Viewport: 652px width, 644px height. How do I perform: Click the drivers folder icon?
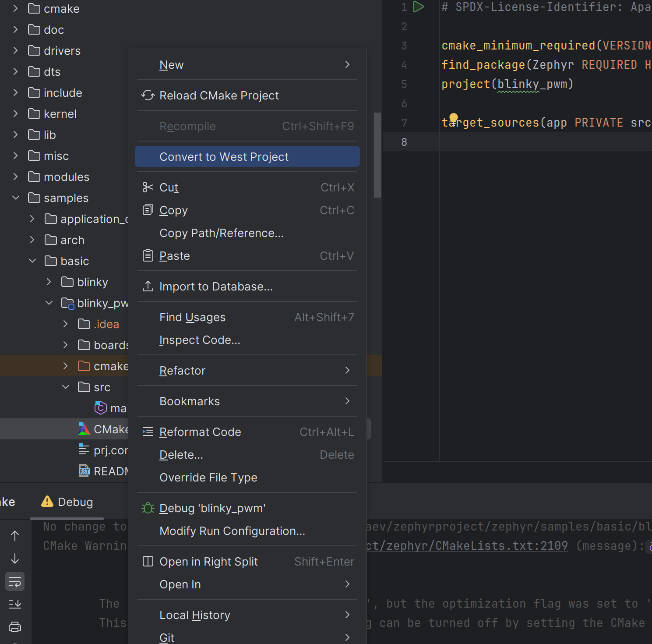[34, 50]
